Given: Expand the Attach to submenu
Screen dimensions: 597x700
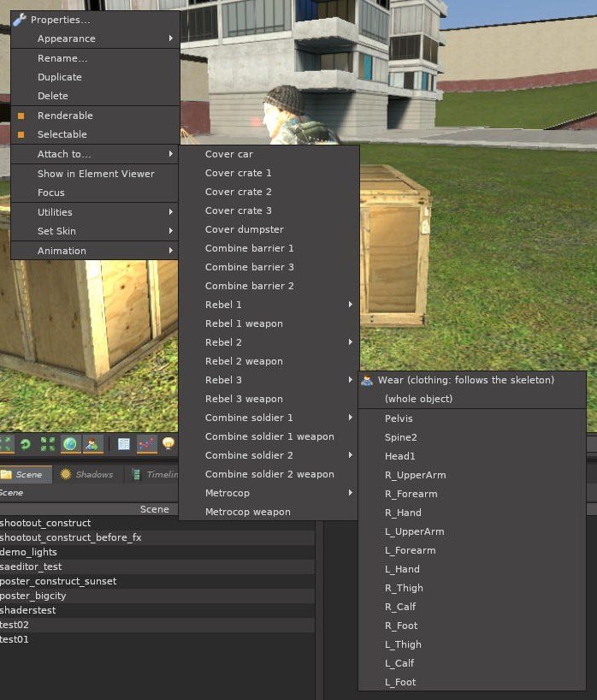Looking at the screenshot, I should pyautogui.click(x=95, y=154).
